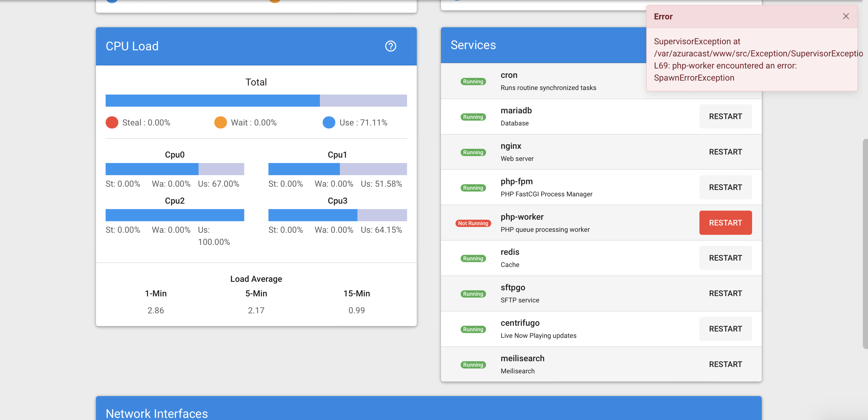Restart the meilisearch service
The width and height of the screenshot is (868, 420).
[x=725, y=364]
